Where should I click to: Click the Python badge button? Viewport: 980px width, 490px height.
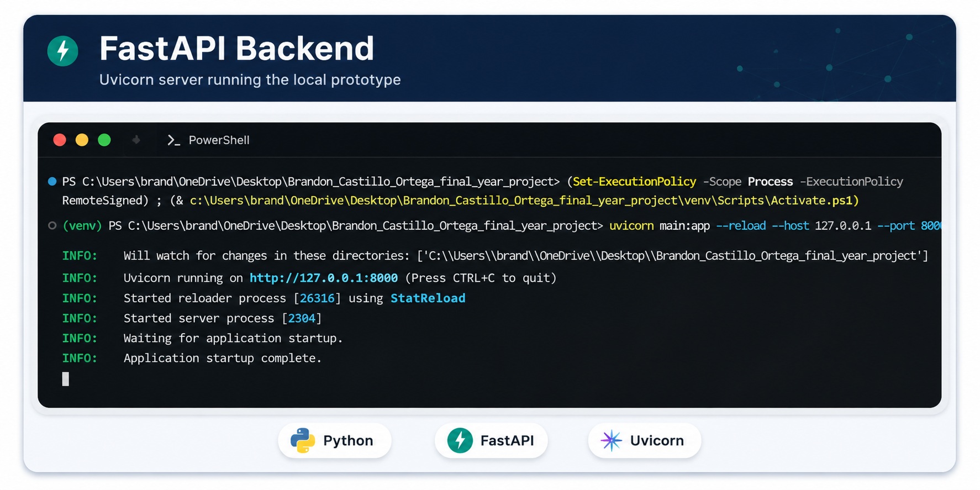335,440
